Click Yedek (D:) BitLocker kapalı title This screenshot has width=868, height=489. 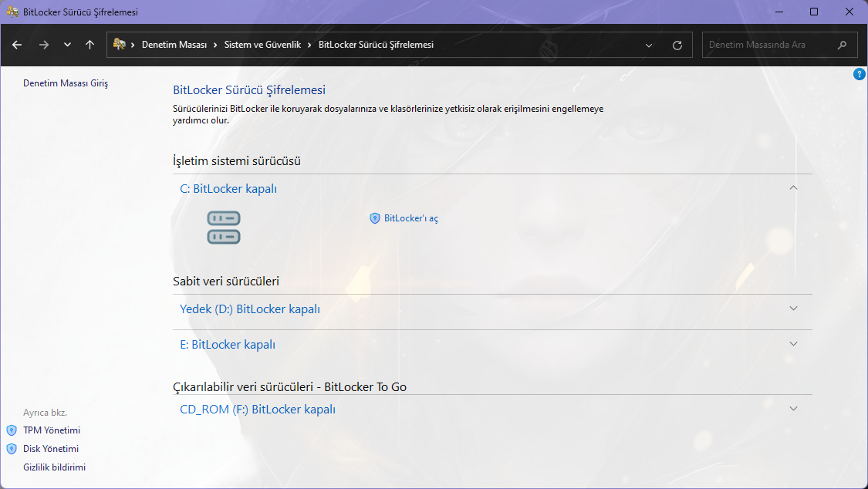(x=250, y=309)
